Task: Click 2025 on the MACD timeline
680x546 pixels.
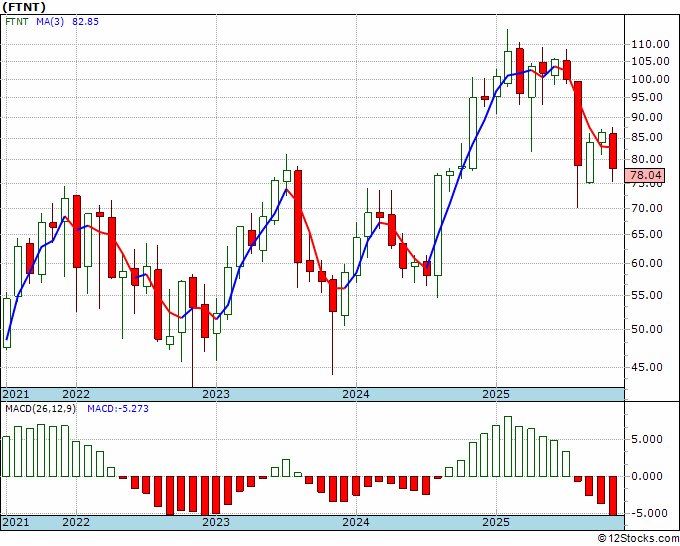Action: [496, 522]
